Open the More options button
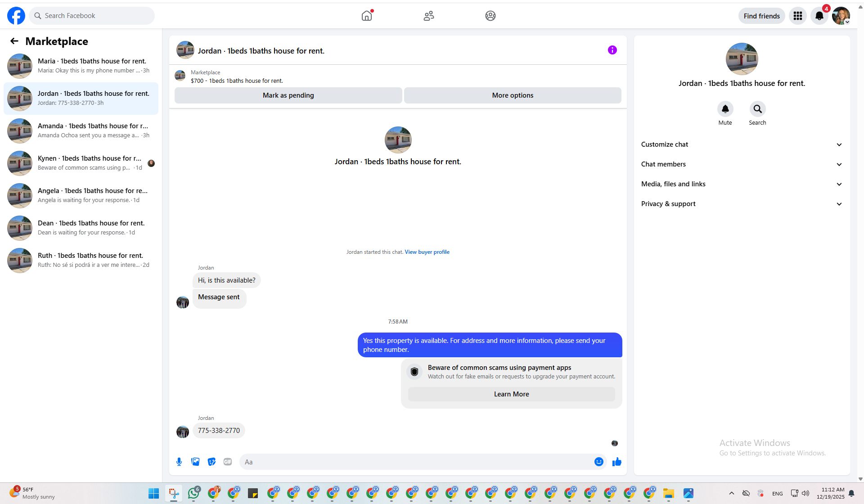The height and width of the screenshot is (504, 864). [513, 95]
